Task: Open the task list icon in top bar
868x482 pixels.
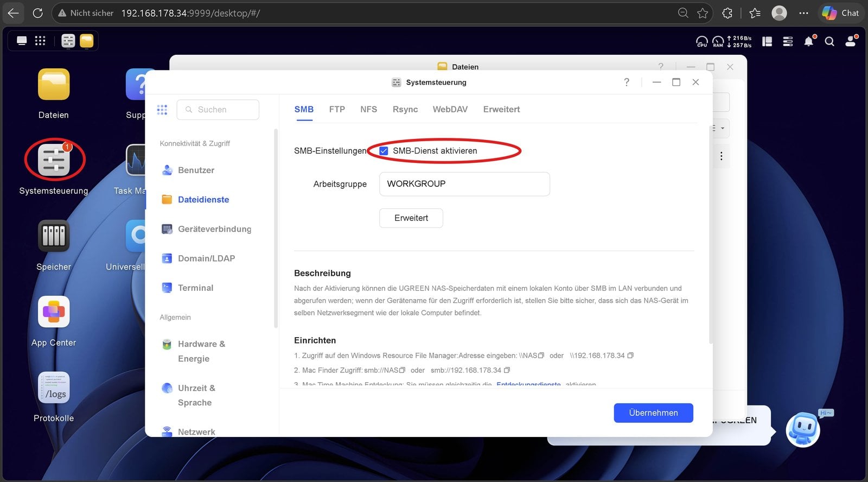Action: pyautogui.click(x=788, y=41)
